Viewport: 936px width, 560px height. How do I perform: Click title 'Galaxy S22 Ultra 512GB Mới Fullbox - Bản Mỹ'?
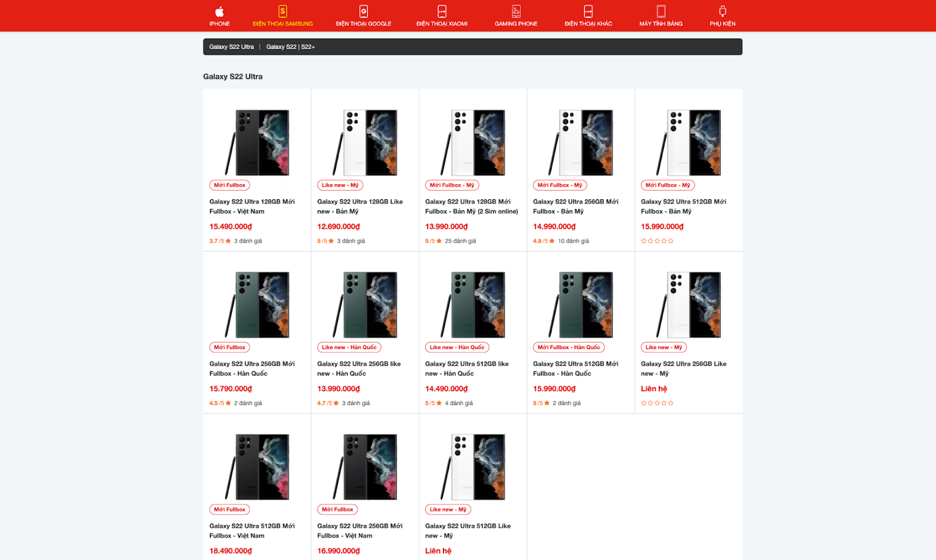683,206
